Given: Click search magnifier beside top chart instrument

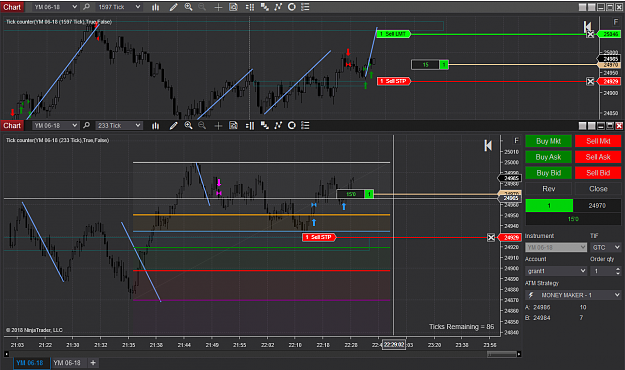Looking at the screenshot, I should pyautogui.click(x=86, y=7).
